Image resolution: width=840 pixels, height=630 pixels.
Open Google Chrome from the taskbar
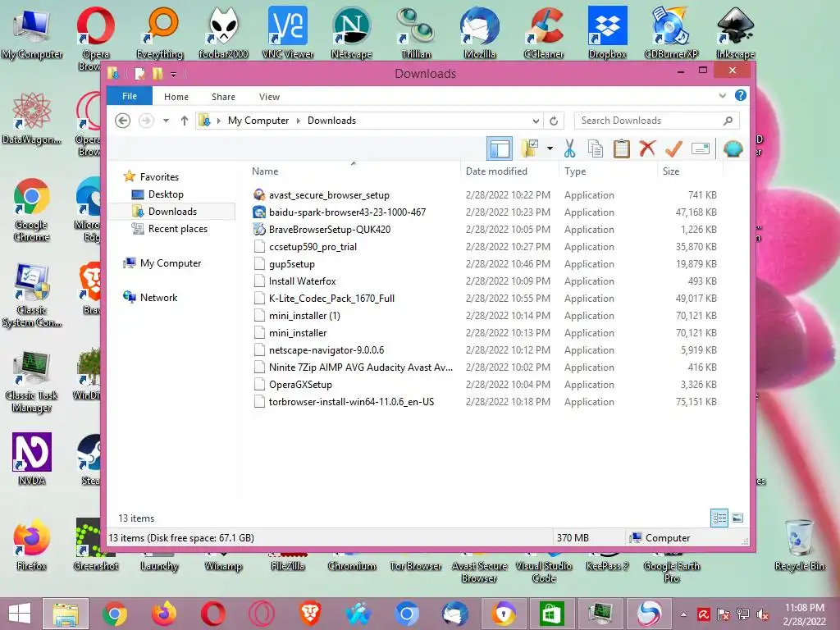pyautogui.click(x=114, y=614)
